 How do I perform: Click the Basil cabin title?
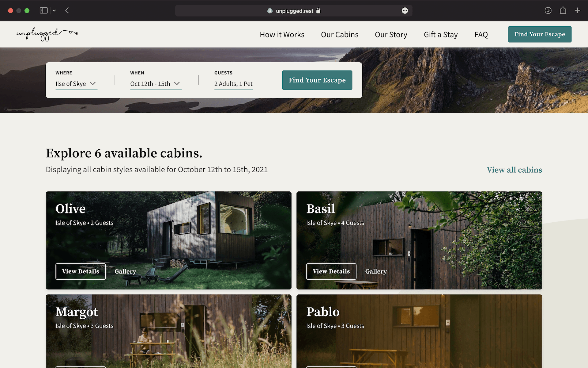click(321, 209)
